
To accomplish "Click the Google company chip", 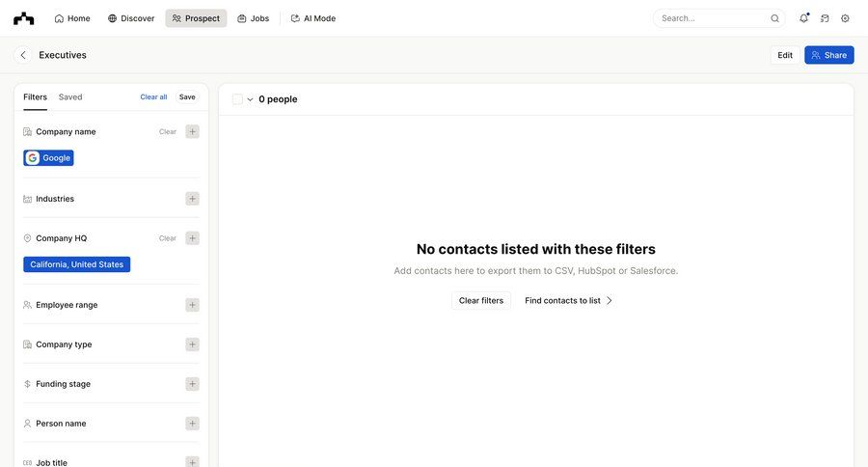I will click(49, 158).
